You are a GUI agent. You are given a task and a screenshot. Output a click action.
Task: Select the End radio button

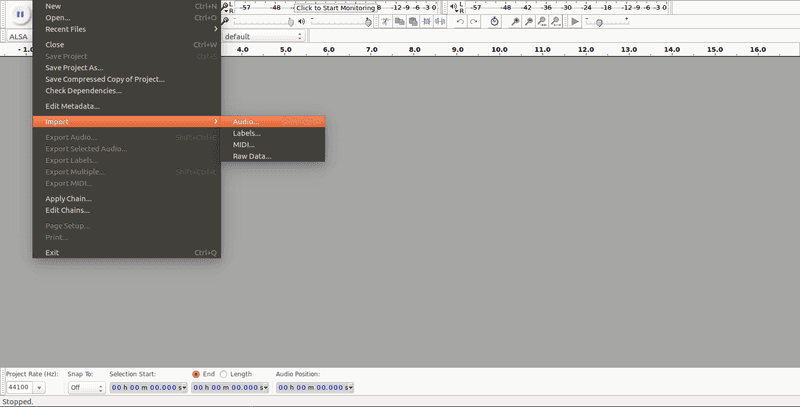(x=196, y=374)
